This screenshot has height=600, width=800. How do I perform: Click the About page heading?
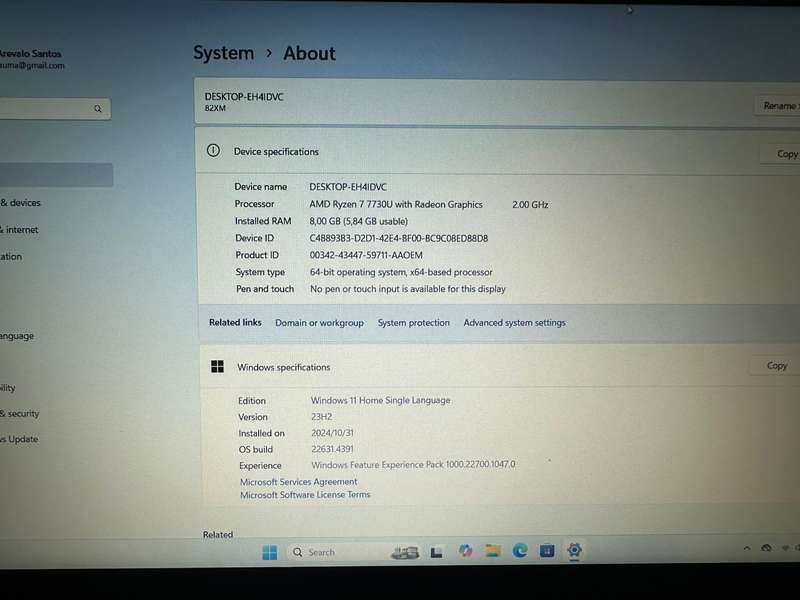(x=309, y=54)
